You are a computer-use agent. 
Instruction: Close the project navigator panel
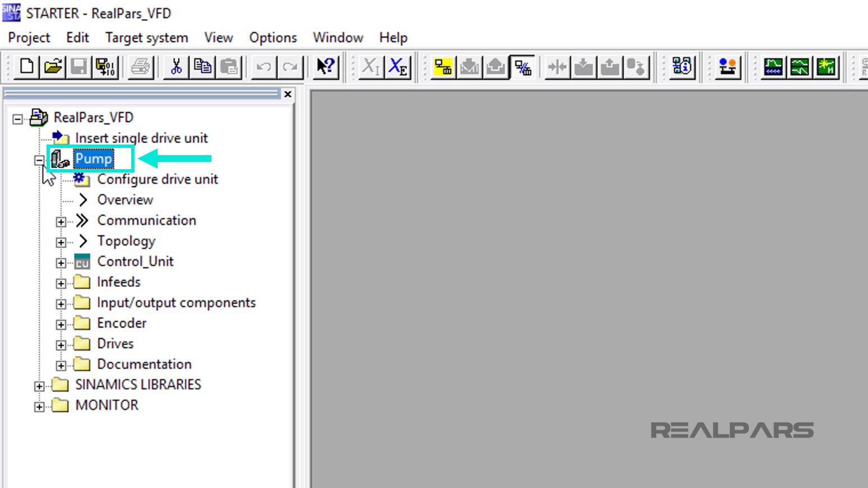point(288,94)
